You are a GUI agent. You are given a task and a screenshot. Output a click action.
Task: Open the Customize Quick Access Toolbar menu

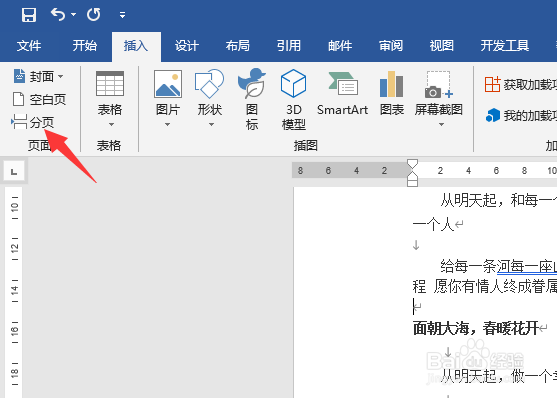tap(123, 15)
